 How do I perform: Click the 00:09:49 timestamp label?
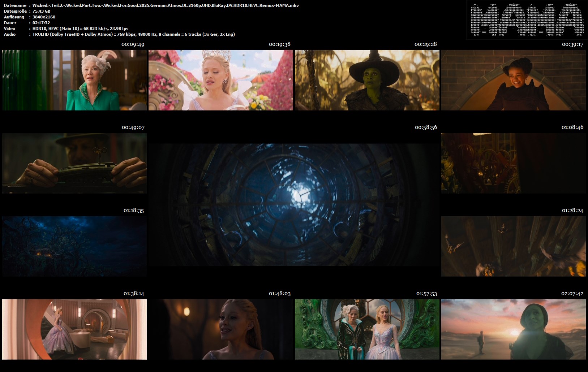(133, 44)
